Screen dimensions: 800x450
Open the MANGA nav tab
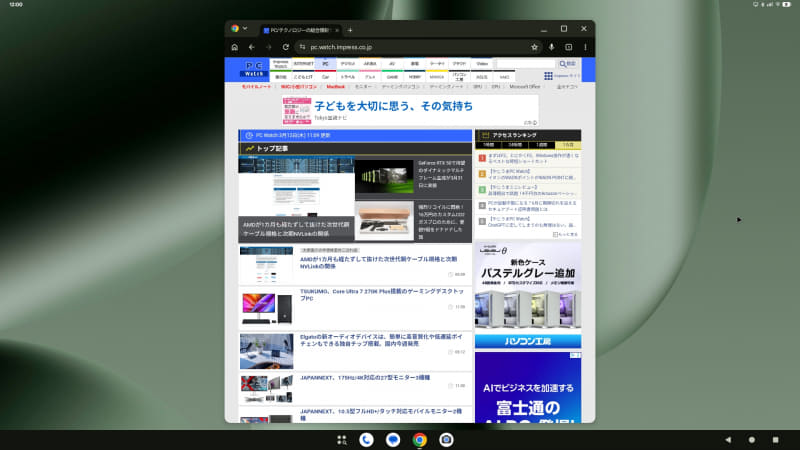pos(437,77)
